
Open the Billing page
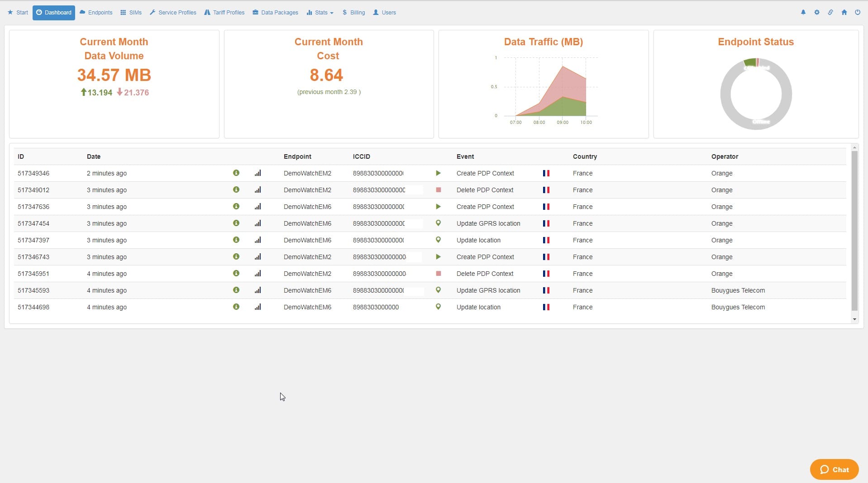point(354,13)
